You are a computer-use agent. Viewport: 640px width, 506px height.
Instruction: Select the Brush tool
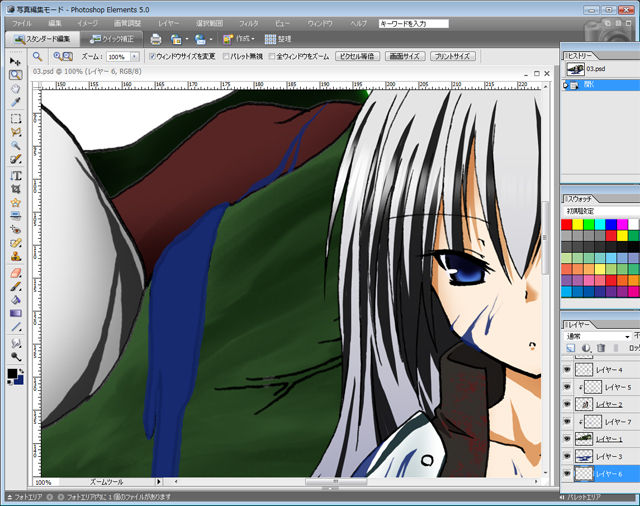pyautogui.click(x=16, y=286)
